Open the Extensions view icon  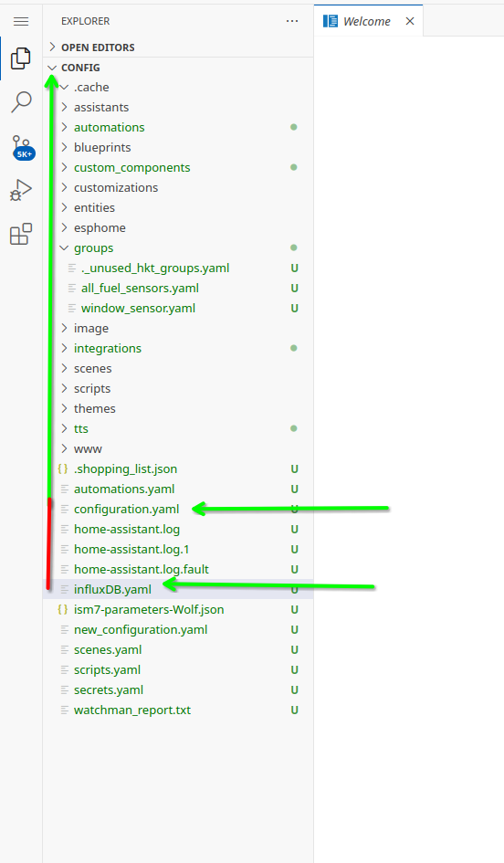tap(21, 234)
